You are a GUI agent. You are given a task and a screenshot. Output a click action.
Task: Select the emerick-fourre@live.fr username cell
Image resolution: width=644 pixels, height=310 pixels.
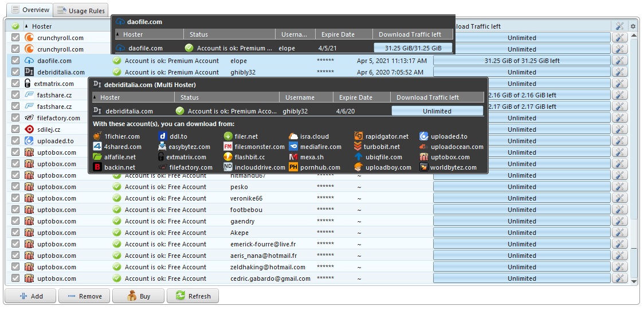coord(263,244)
